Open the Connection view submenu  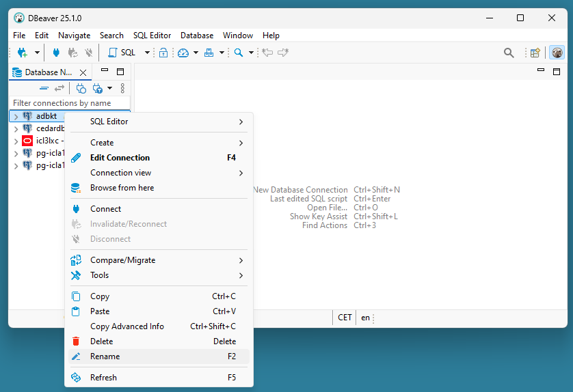[159, 173]
